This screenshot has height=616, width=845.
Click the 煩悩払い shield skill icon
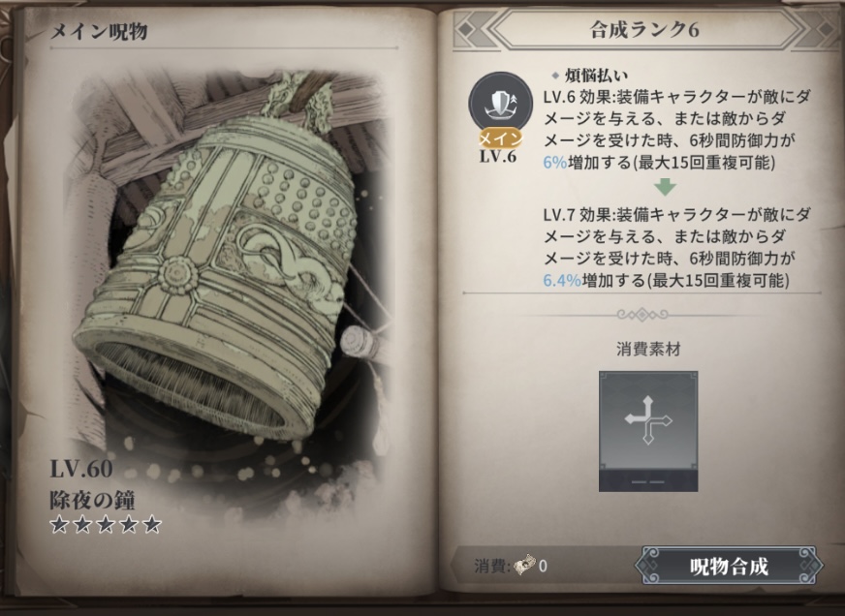[500, 104]
